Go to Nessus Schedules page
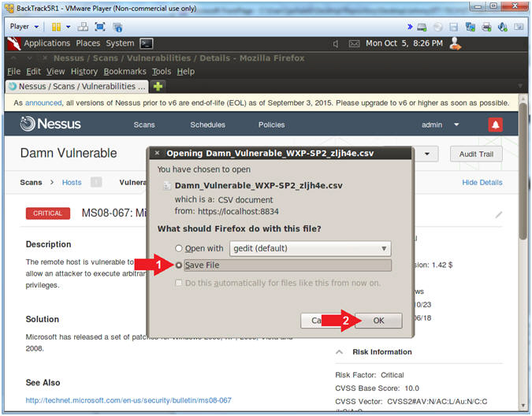 (x=207, y=124)
